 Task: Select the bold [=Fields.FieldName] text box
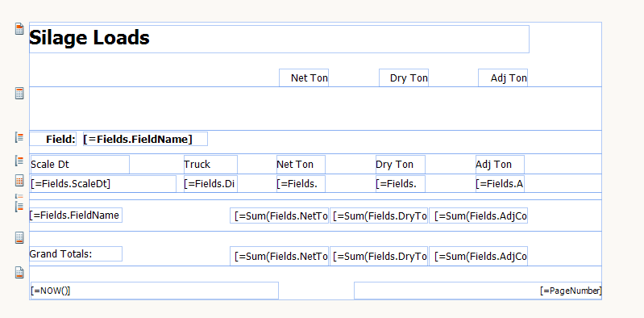coord(145,139)
